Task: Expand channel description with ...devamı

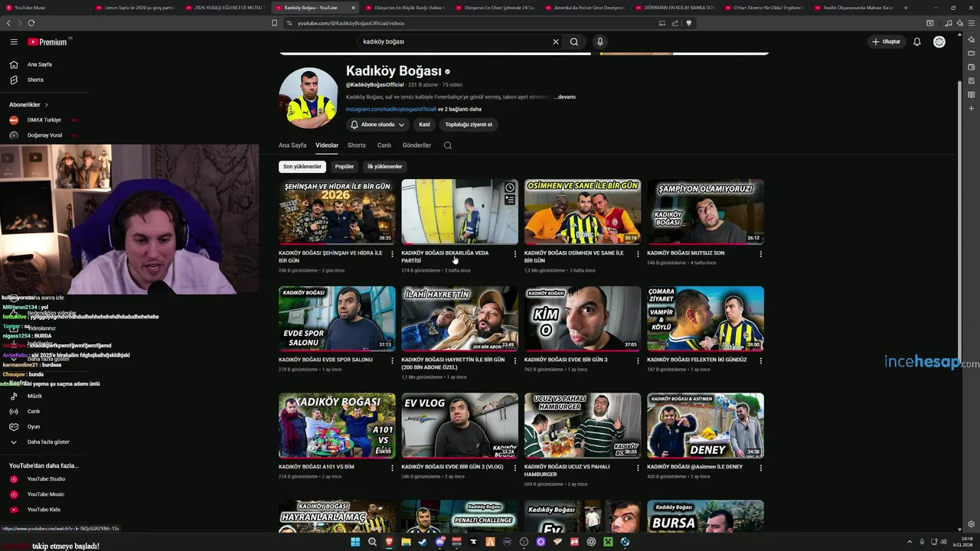Action: 564,97
